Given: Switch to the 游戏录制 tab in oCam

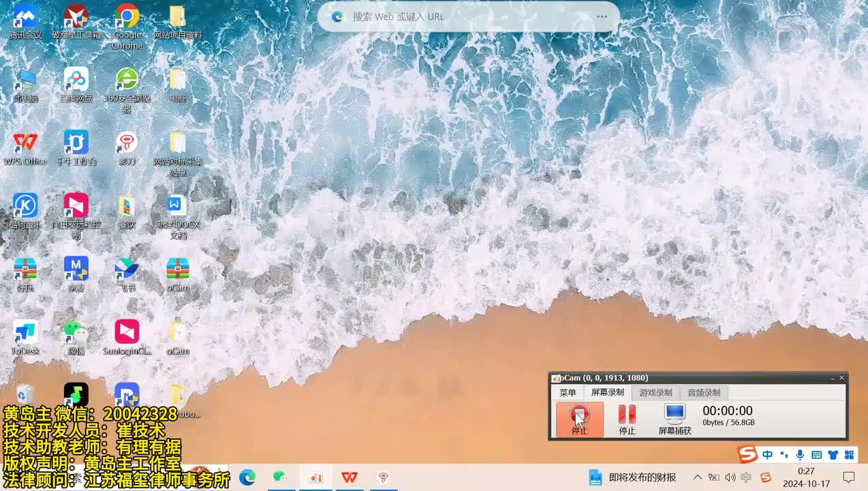Looking at the screenshot, I should pyautogui.click(x=655, y=393).
